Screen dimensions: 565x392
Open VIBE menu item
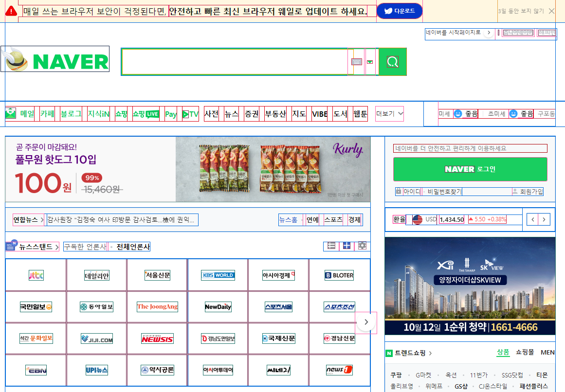(320, 114)
